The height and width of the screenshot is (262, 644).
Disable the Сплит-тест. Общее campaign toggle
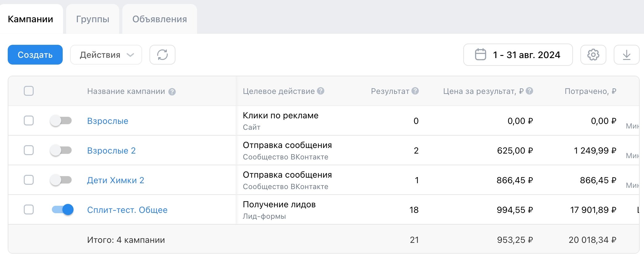point(63,209)
